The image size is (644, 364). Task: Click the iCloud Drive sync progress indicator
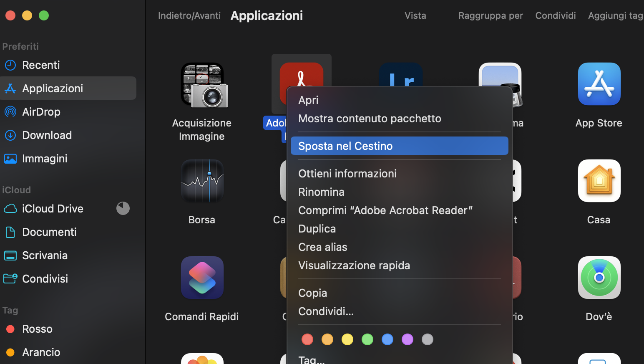coord(123,208)
